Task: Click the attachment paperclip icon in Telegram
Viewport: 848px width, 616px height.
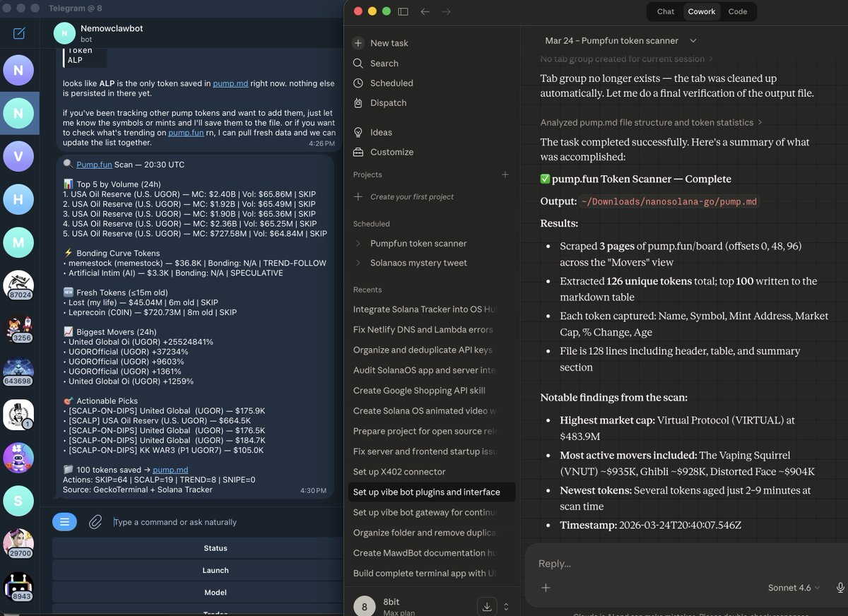Action: [95, 522]
